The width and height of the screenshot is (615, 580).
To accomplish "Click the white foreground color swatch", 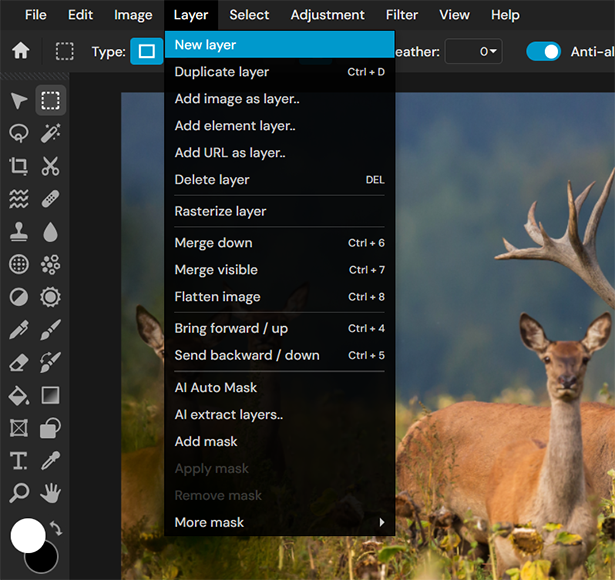I will [x=27, y=536].
